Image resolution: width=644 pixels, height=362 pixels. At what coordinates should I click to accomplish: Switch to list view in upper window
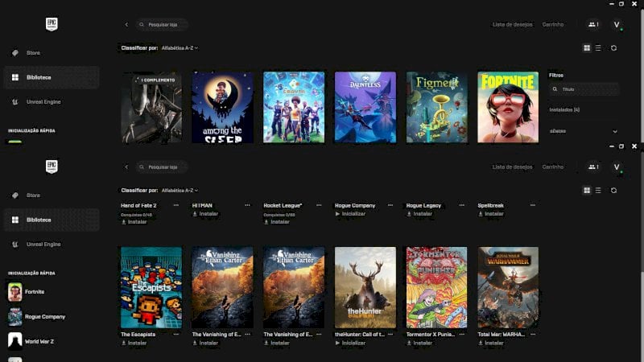coord(598,48)
